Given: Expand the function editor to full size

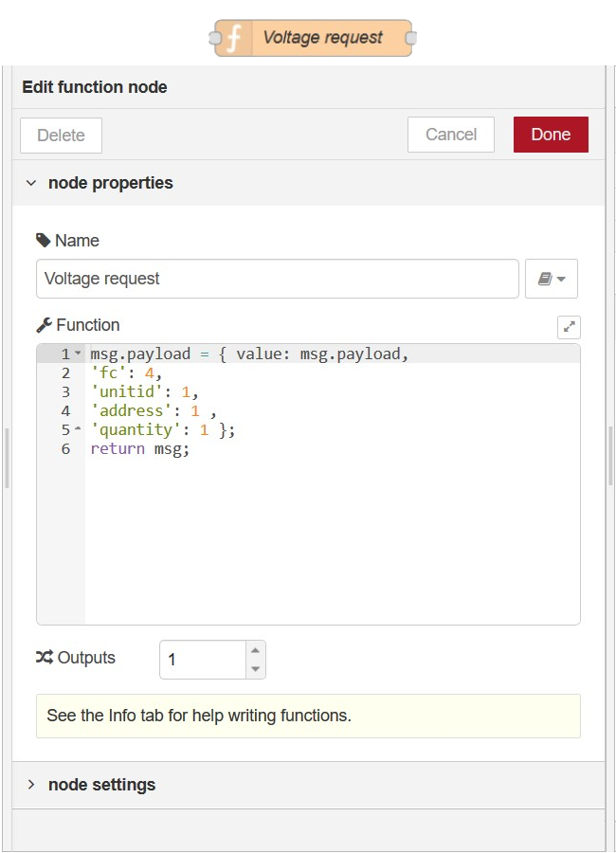Looking at the screenshot, I should click(x=569, y=327).
